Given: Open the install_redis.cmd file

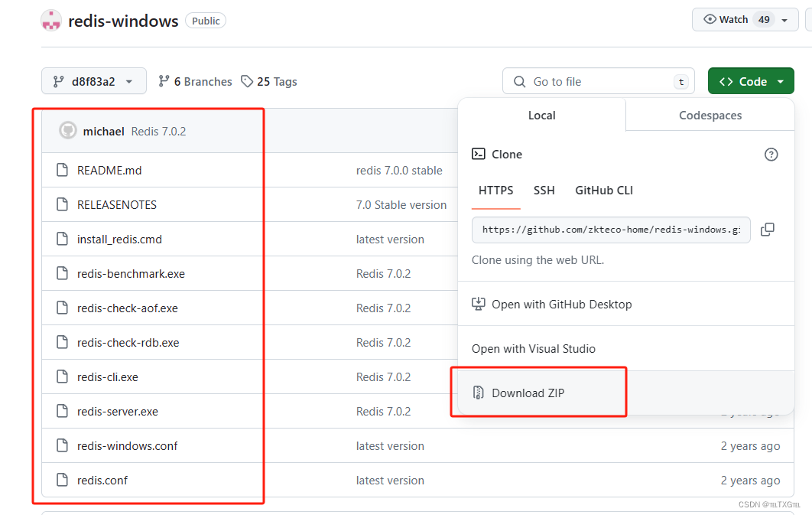Looking at the screenshot, I should pyautogui.click(x=119, y=240).
